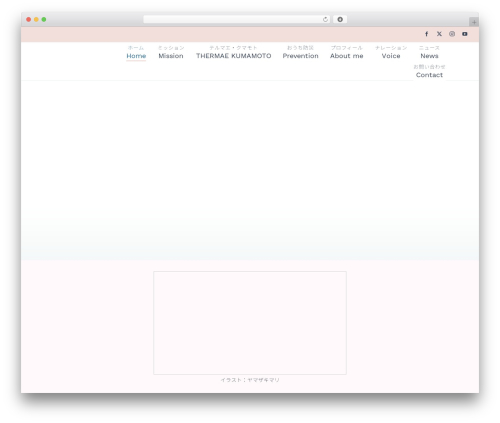The width and height of the screenshot is (500, 423).
Task: Minimize the window with the yellow button
Action: tap(36, 20)
